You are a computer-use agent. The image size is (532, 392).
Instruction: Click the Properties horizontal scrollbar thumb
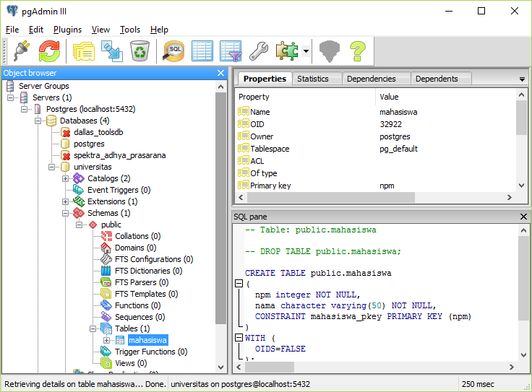(x=331, y=197)
